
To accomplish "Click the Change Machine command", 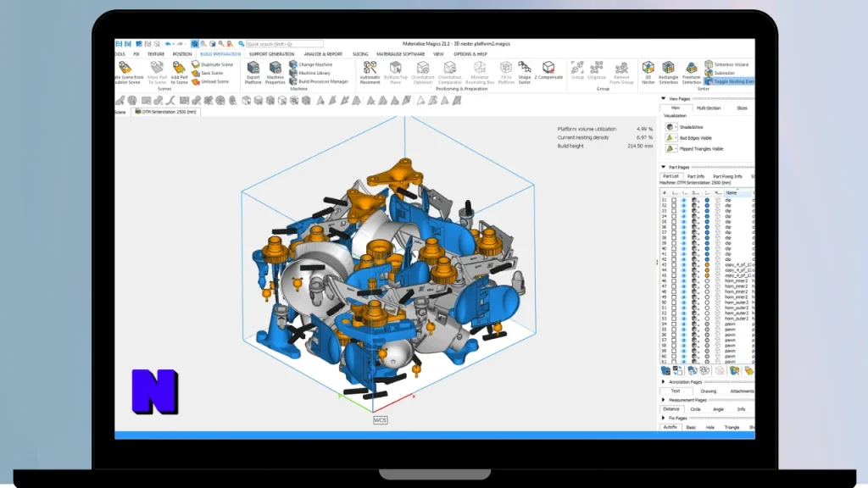I will point(311,64).
